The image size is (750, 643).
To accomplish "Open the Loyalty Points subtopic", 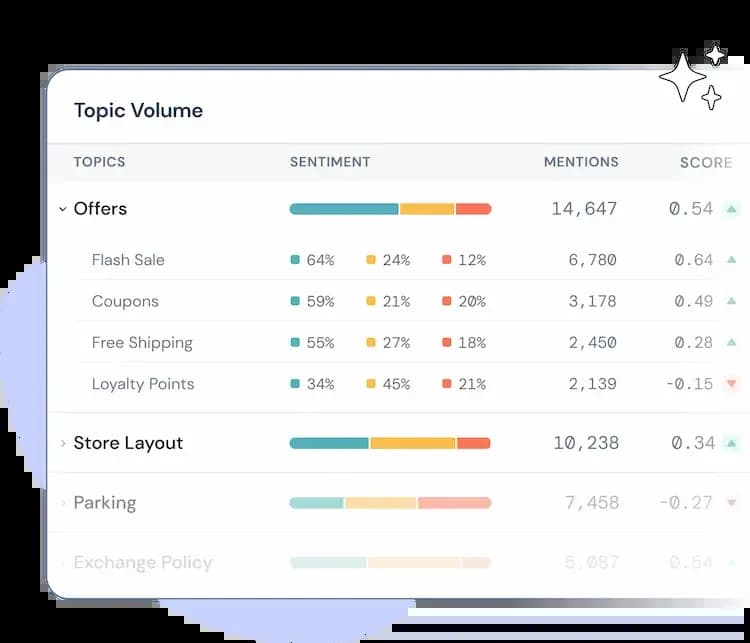I will pyautogui.click(x=143, y=384).
